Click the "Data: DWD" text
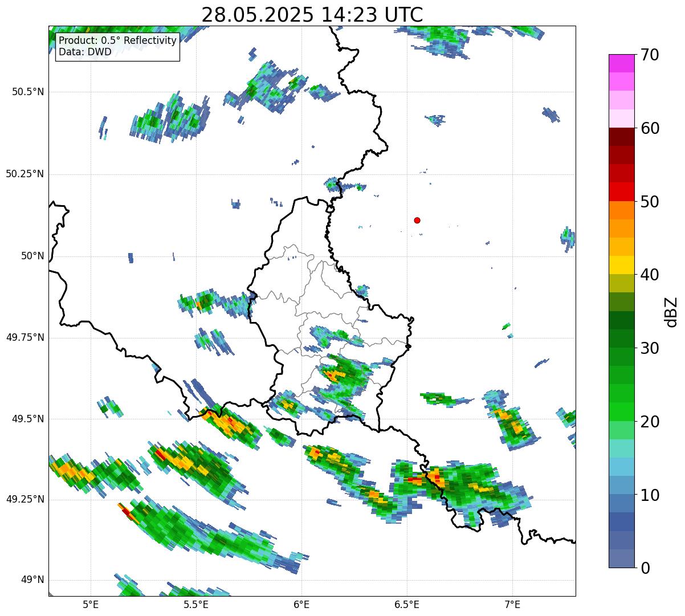 [x=85, y=52]
